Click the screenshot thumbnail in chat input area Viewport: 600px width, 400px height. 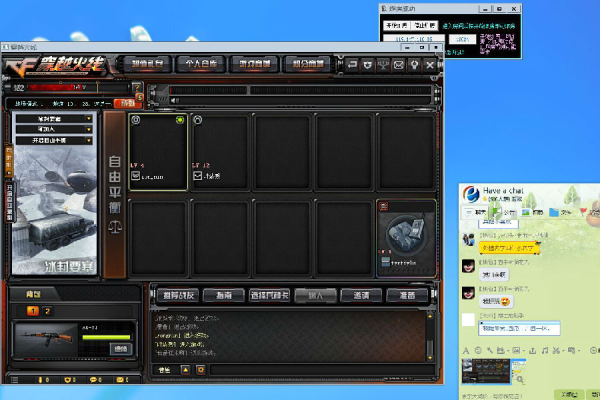click(x=486, y=371)
